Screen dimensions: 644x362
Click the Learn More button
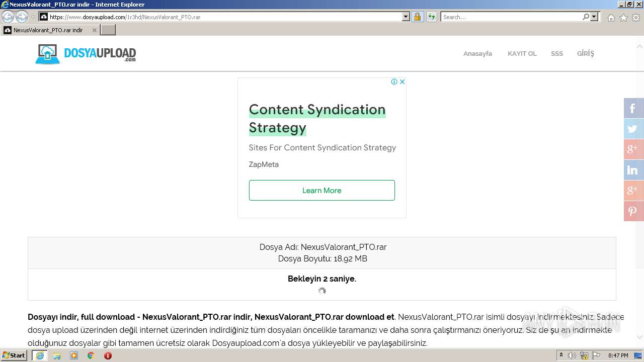(x=322, y=191)
